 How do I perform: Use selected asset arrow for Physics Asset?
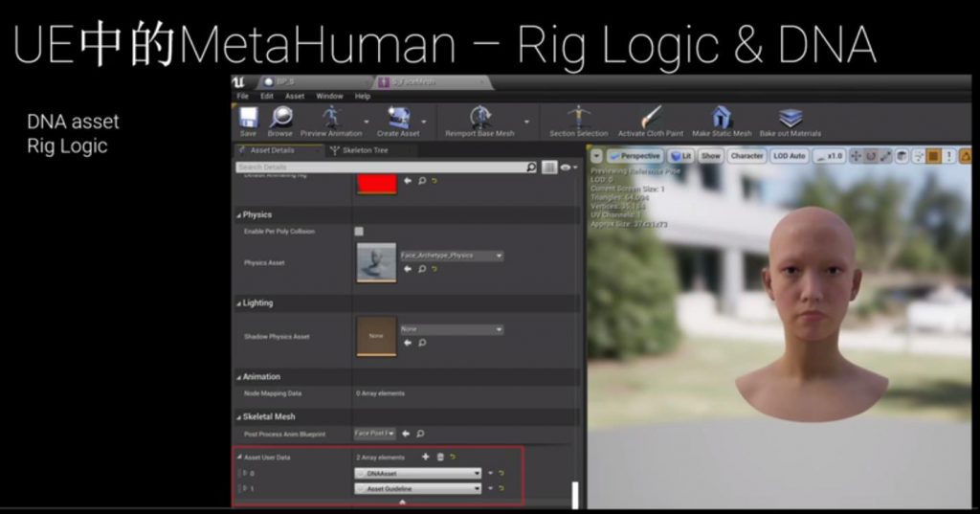[x=408, y=269]
